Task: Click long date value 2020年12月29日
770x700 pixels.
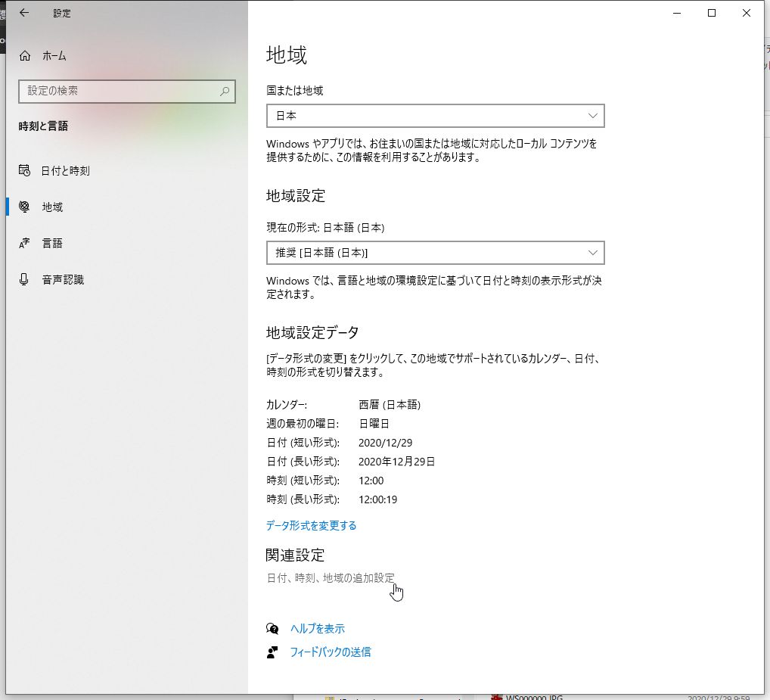Action: (397, 462)
